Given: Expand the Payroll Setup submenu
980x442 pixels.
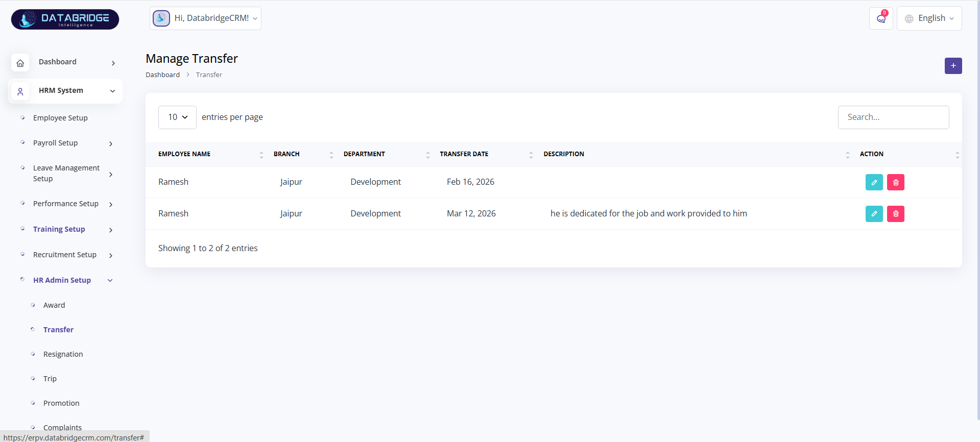Looking at the screenshot, I should pos(111,144).
